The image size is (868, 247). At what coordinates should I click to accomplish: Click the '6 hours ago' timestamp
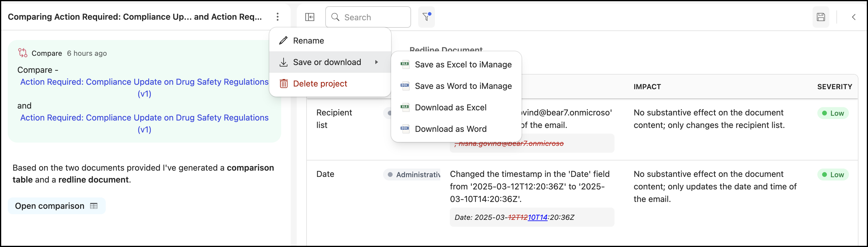pos(87,53)
